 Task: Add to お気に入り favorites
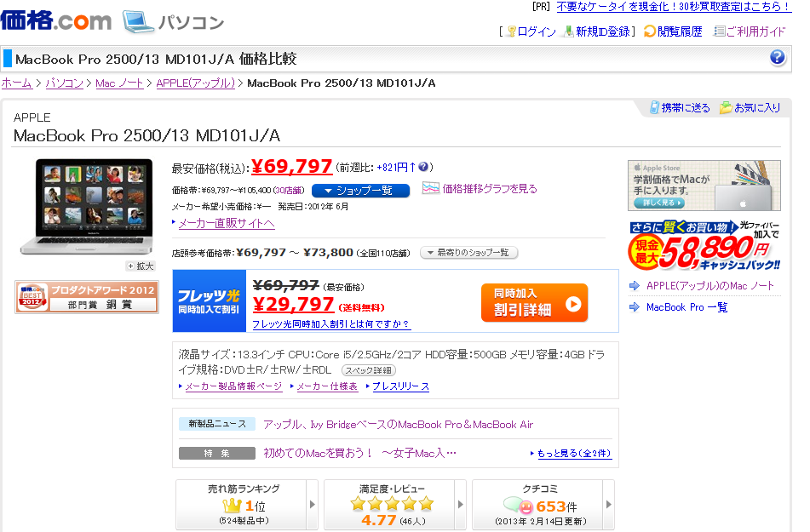coord(757,108)
